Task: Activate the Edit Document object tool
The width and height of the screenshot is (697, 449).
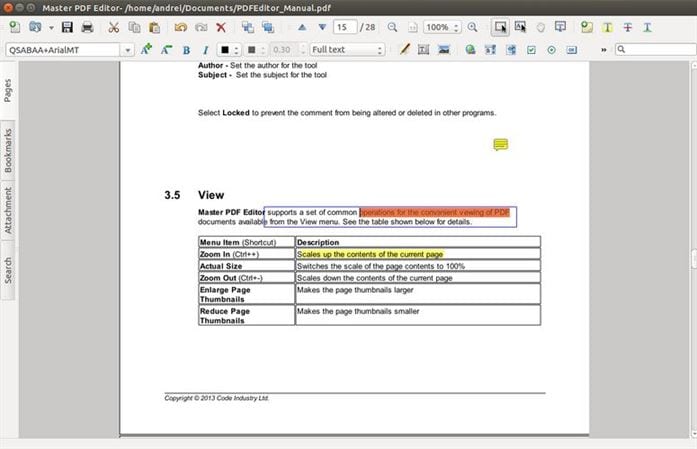Action: coord(500,27)
